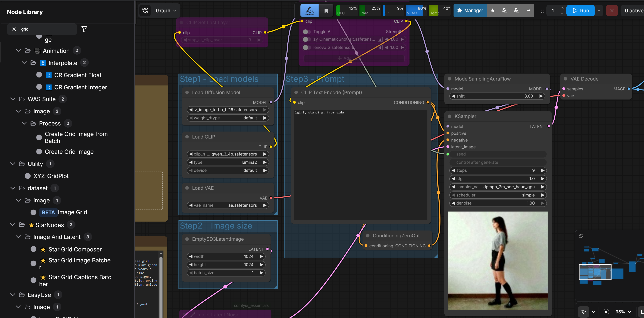644x318 pixels.
Task: Click the fit-view focus icon near 95%
Action: [606, 312]
